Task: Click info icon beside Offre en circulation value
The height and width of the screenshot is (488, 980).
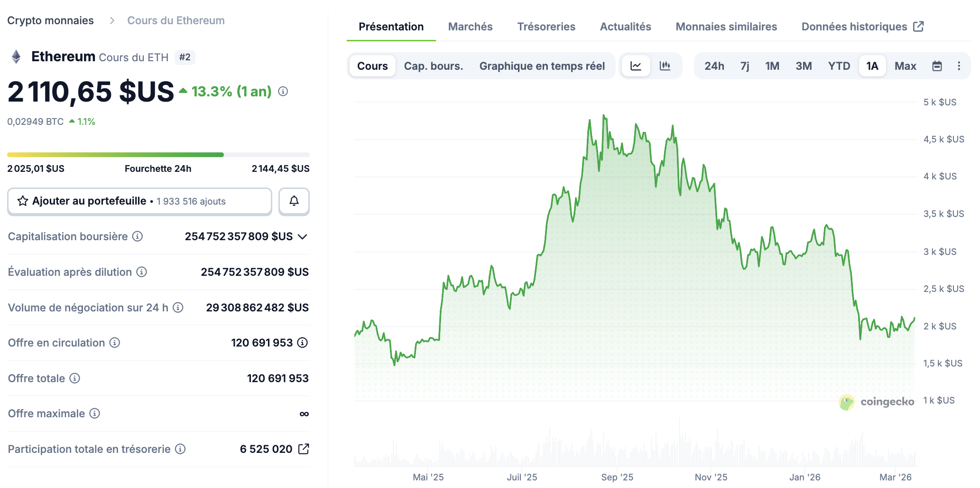Action: (303, 343)
